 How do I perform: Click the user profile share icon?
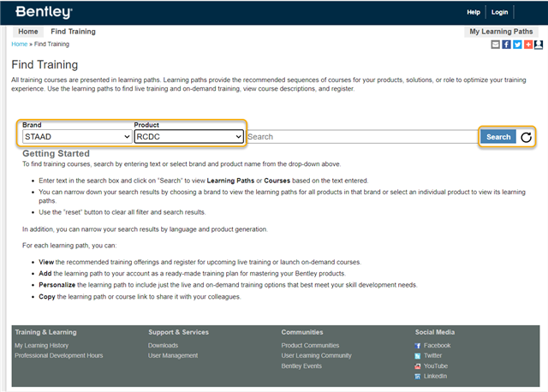tap(539, 45)
